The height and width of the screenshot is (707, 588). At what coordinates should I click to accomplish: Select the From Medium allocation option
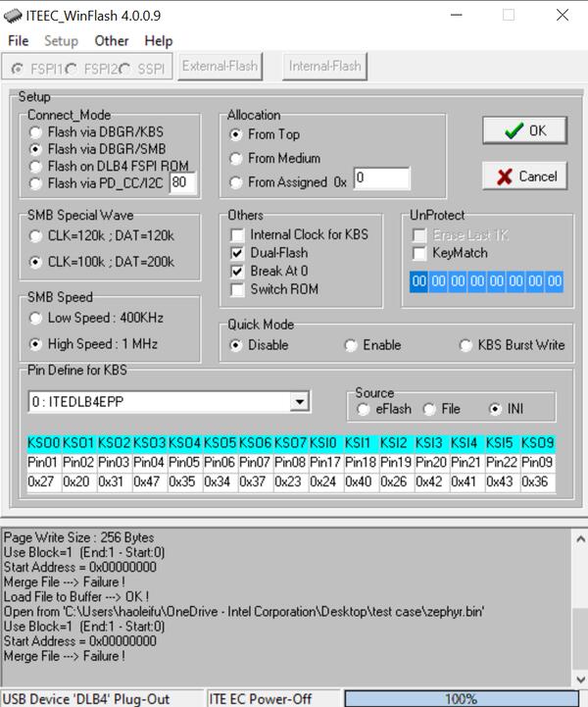point(235,158)
